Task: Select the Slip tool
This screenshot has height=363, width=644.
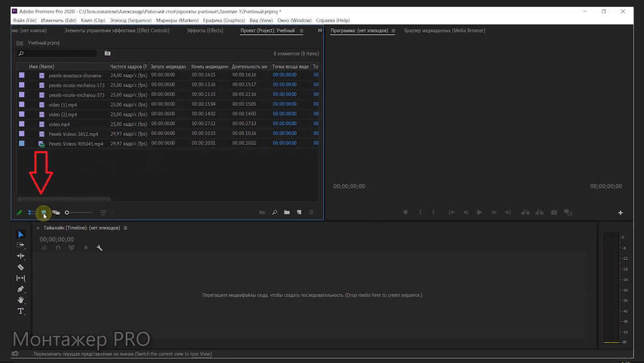Action: 20,278
